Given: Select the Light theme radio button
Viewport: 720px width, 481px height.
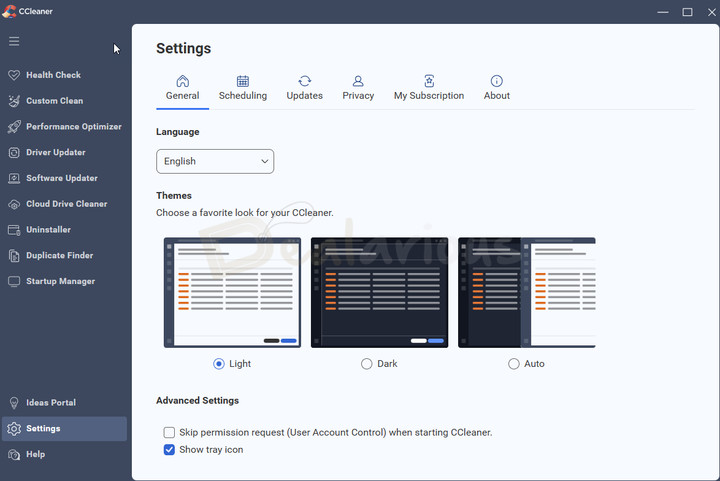Looking at the screenshot, I should (219, 364).
